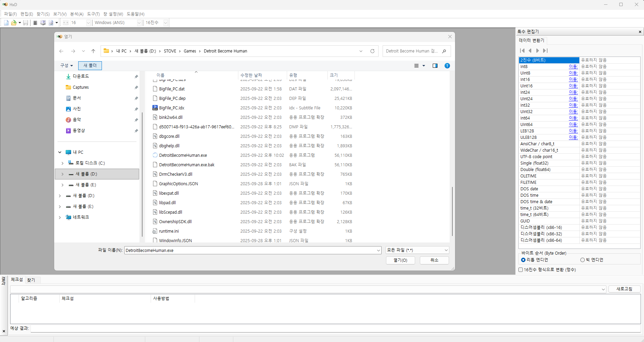Screen dimensions: 644x342
Task: Switch to the 찾기 tab in results panel
Action: tap(31, 280)
